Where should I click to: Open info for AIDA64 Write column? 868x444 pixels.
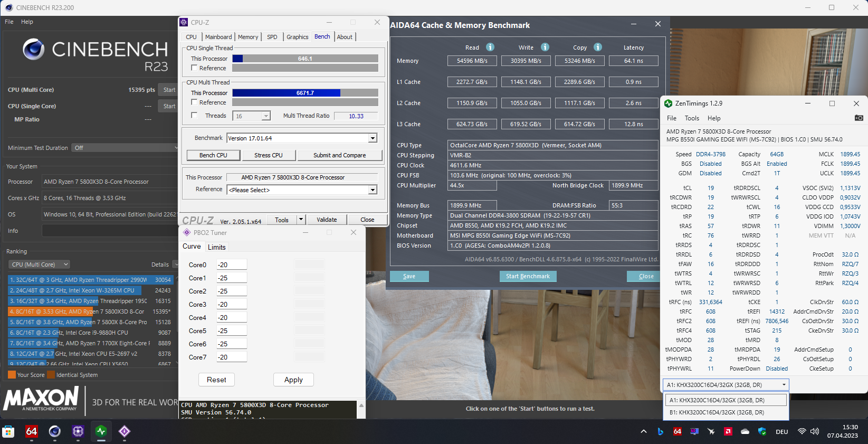pos(545,47)
